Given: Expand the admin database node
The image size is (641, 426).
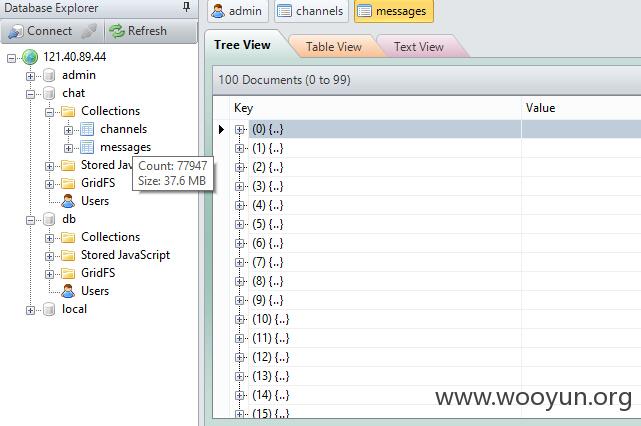Looking at the screenshot, I should coord(30,76).
